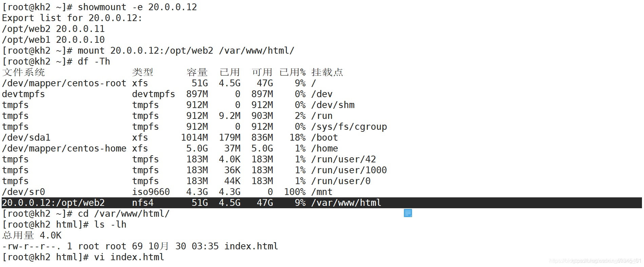
Task: Click the '18%' usage value
Action: click(x=297, y=138)
